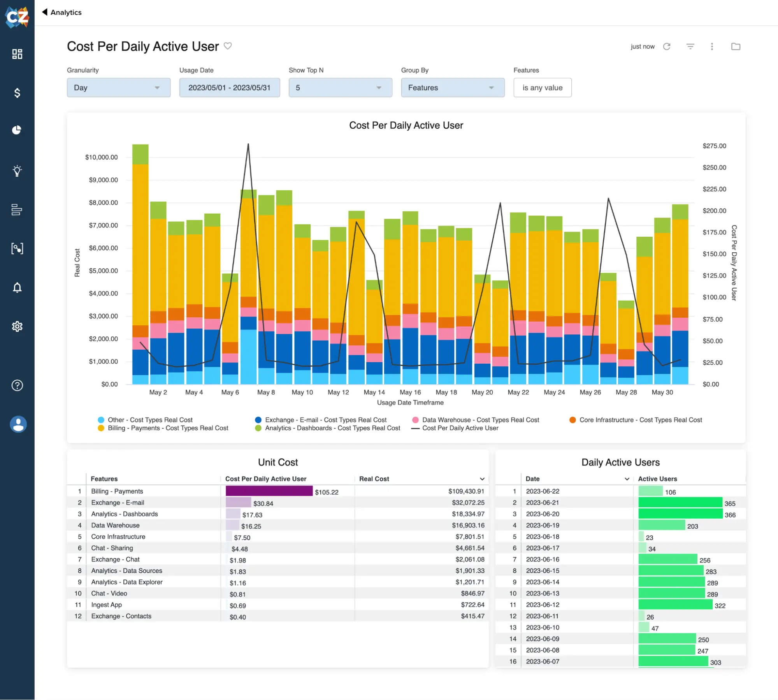Viewport: 778px width, 700px height.
Task: Open the Usage Date range picker
Action: pyautogui.click(x=230, y=88)
